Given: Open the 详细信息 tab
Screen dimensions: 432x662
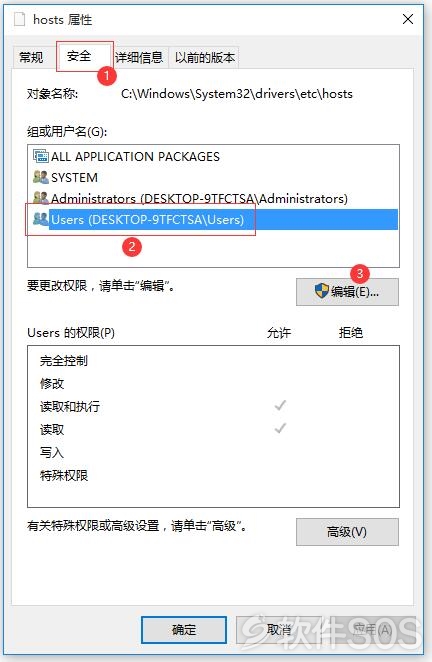Looking at the screenshot, I should click(139, 57).
